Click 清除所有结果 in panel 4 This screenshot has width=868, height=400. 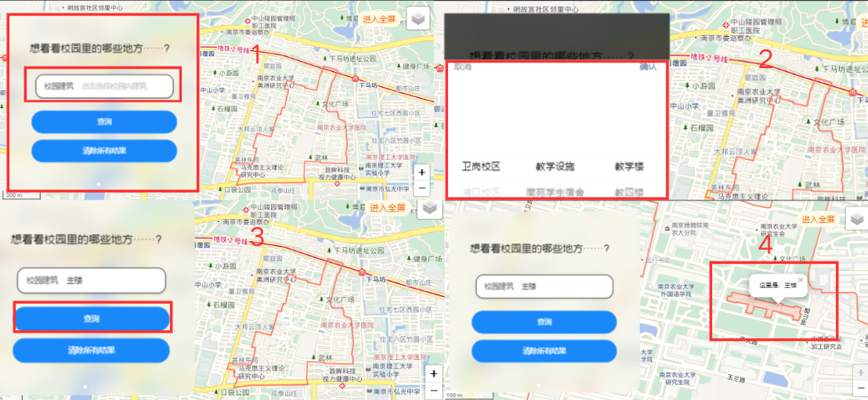coord(543,351)
